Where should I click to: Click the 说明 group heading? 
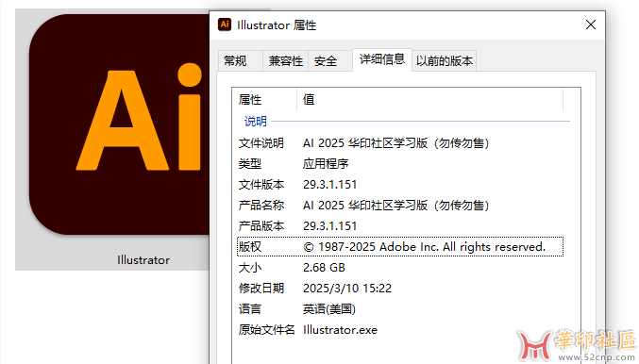tap(256, 121)
